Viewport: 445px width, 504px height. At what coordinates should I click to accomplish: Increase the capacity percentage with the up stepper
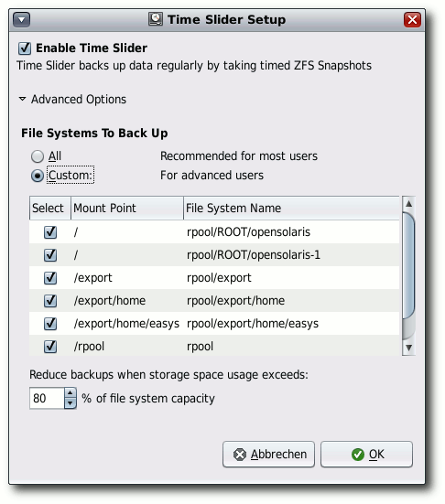tap(70, 392)
